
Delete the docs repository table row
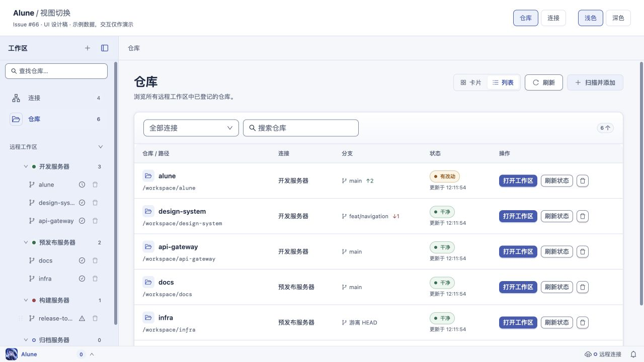click(582, 287)
